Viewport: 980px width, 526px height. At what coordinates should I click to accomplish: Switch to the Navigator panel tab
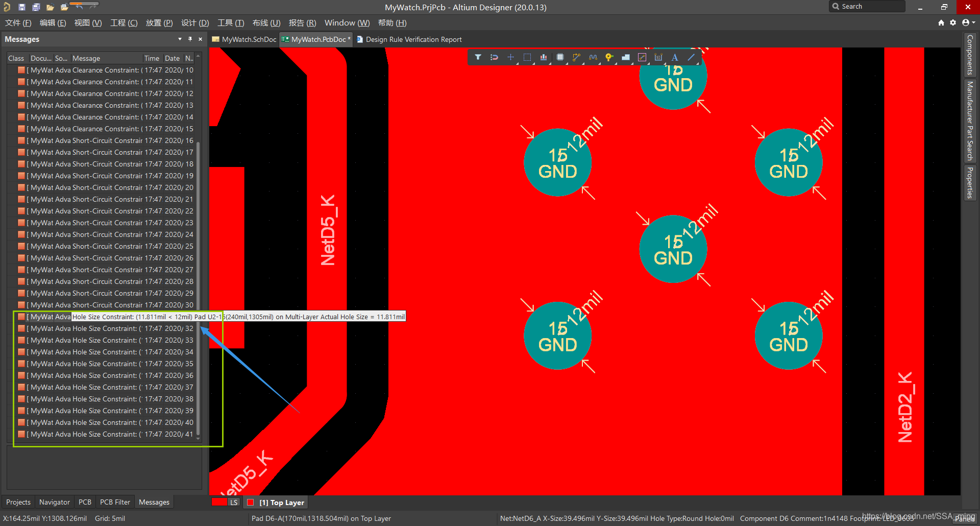click(55, 502)
